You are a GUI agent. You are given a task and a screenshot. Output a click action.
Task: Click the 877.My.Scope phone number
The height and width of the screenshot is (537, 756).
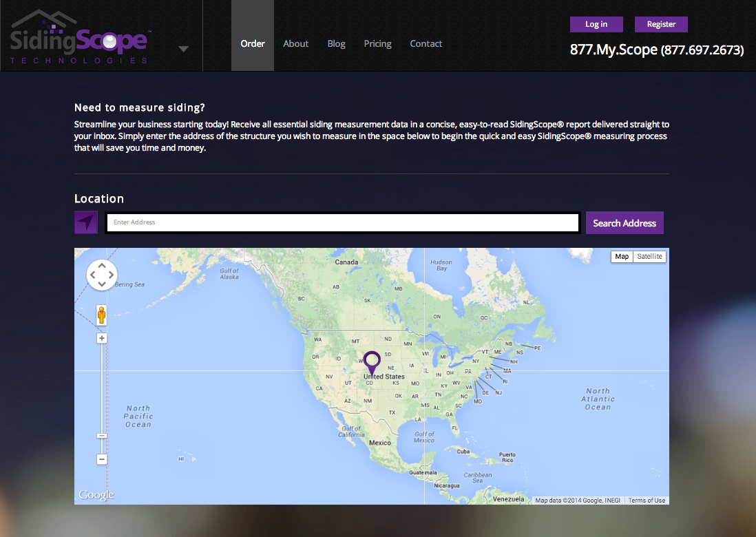[657, 50]
